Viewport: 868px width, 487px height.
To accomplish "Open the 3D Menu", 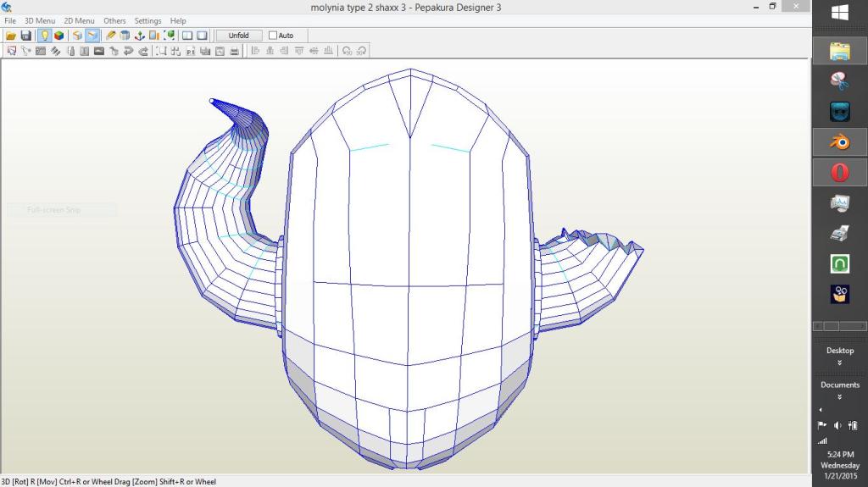I will point(40,20).
